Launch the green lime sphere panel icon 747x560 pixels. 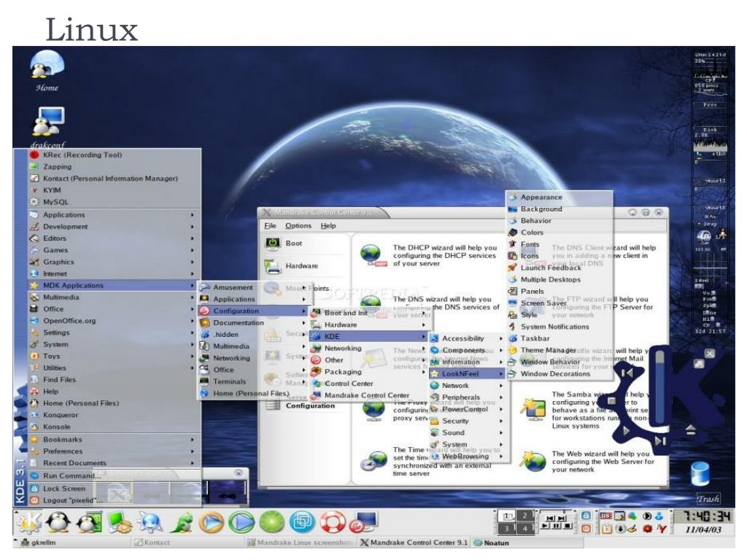click(271, 522)
